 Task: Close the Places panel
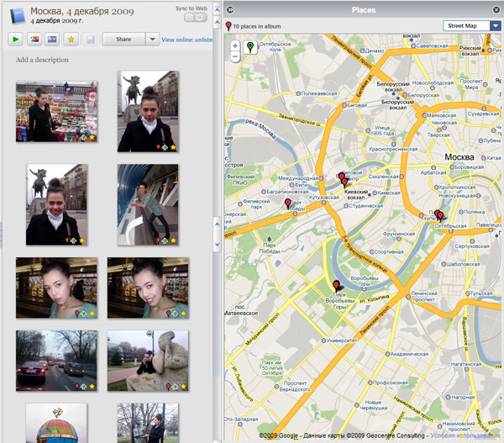tap(496, 10)
